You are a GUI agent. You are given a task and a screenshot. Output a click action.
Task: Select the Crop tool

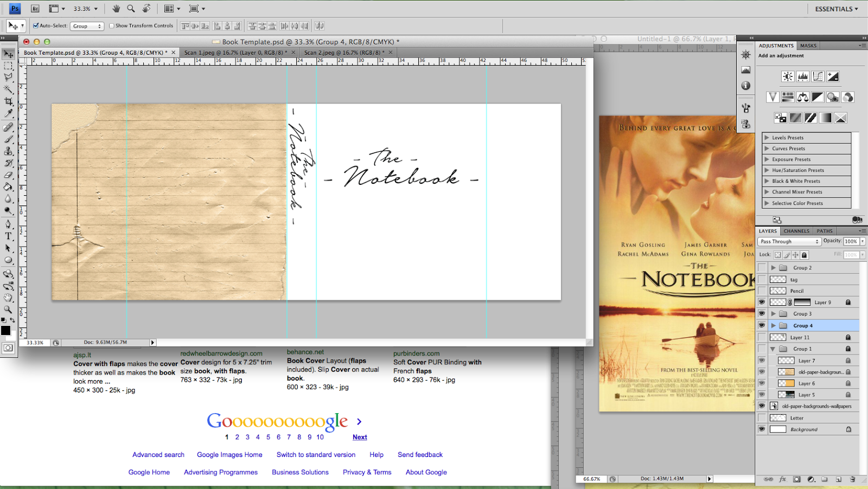click(8, 101)
